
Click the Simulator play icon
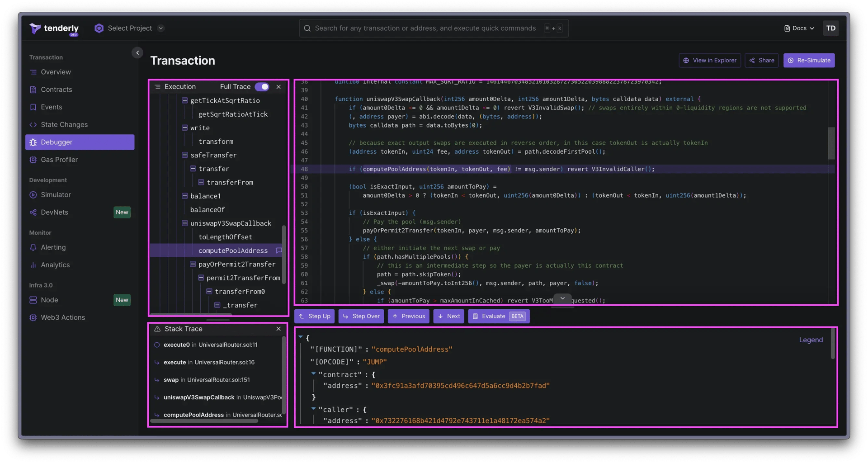click(x=33, y=195)
